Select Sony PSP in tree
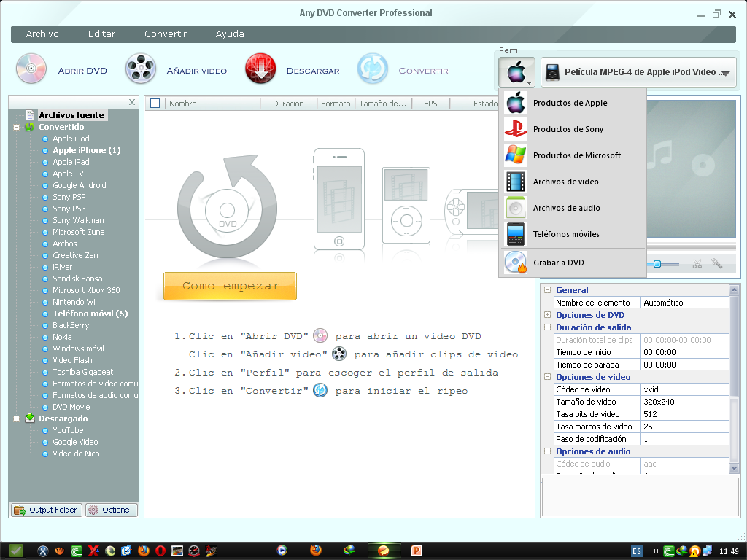747x560 pixels. click(x=69, y=197)
